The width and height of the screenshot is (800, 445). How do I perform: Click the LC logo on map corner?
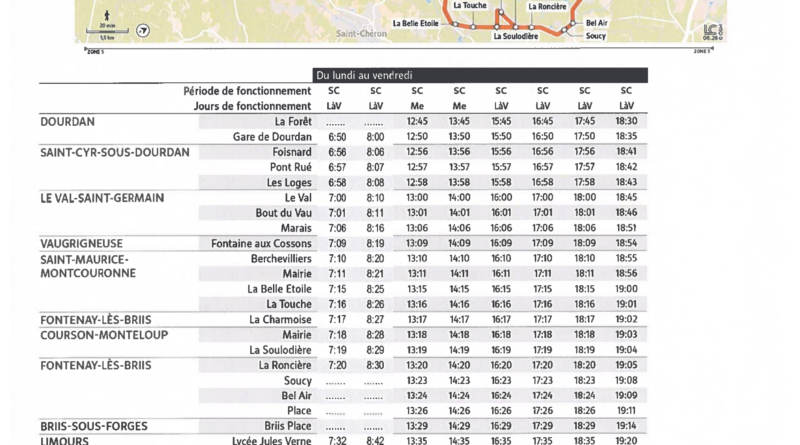pyautogui.click(x=710, y=31)
